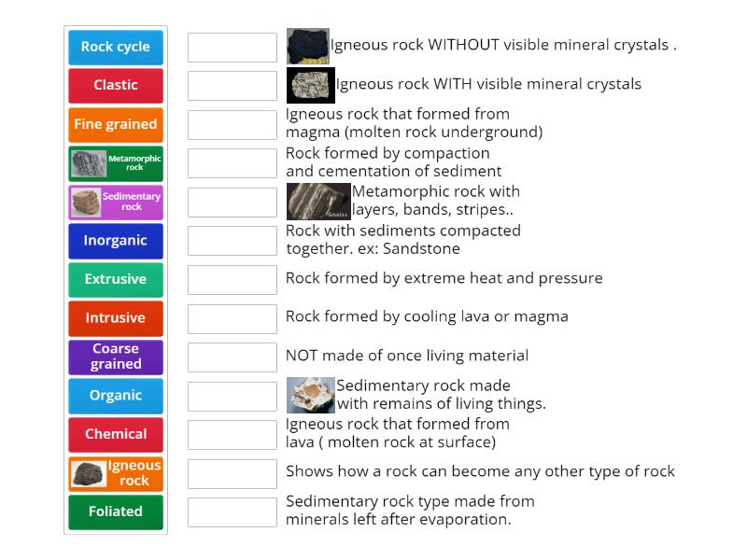Select the Extrusive tile
The height and width of the screenshot is (560, 747).
[115, 279]
